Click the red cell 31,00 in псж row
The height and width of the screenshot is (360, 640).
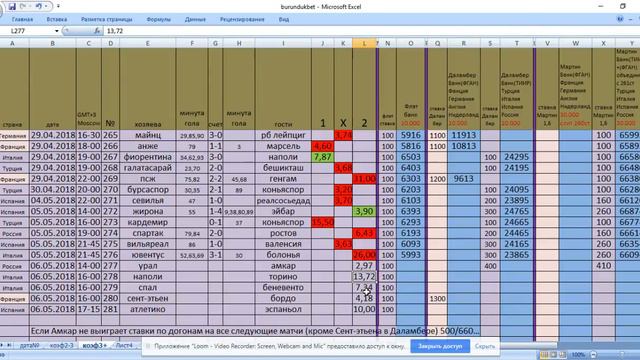coord(364,179)
